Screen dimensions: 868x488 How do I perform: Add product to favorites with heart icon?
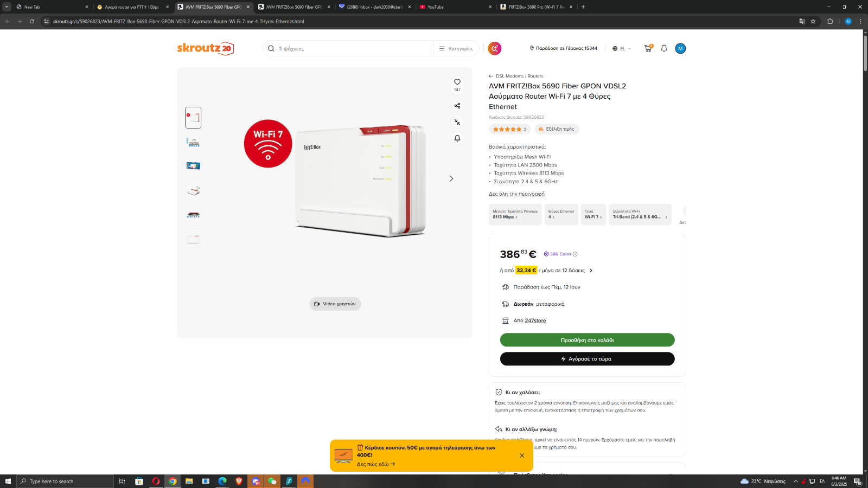[457, 82]
